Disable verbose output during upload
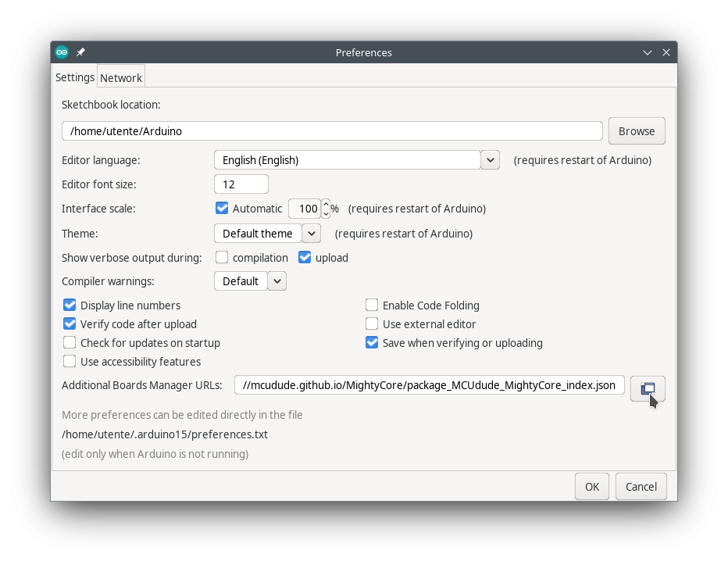 click(x=305, y=257)
